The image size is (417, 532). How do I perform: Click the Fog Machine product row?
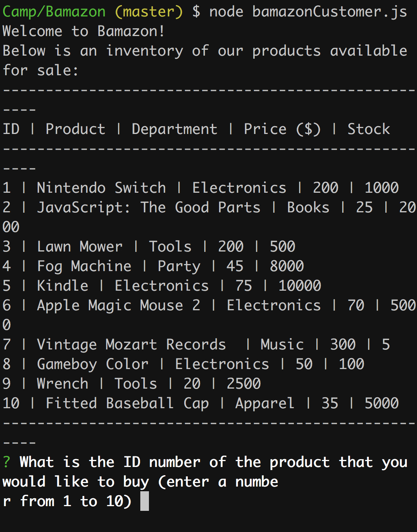tap(153, 266)
